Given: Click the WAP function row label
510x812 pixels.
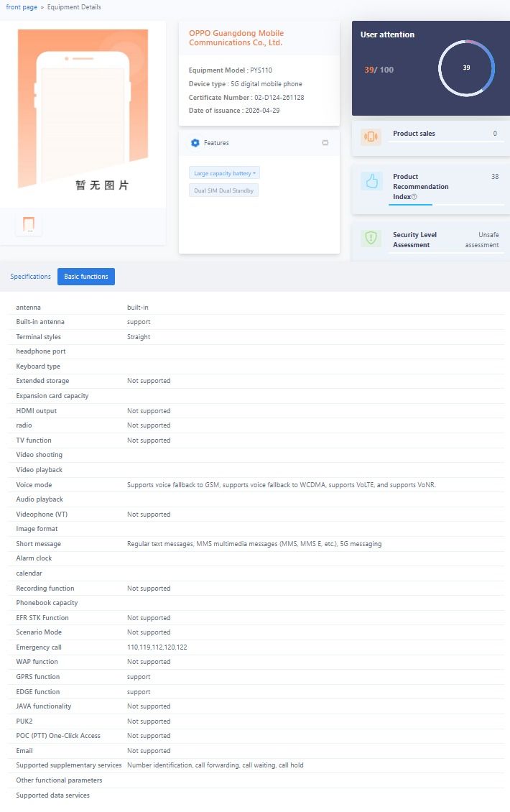Looking at the screenshot, I should [37, 663].
